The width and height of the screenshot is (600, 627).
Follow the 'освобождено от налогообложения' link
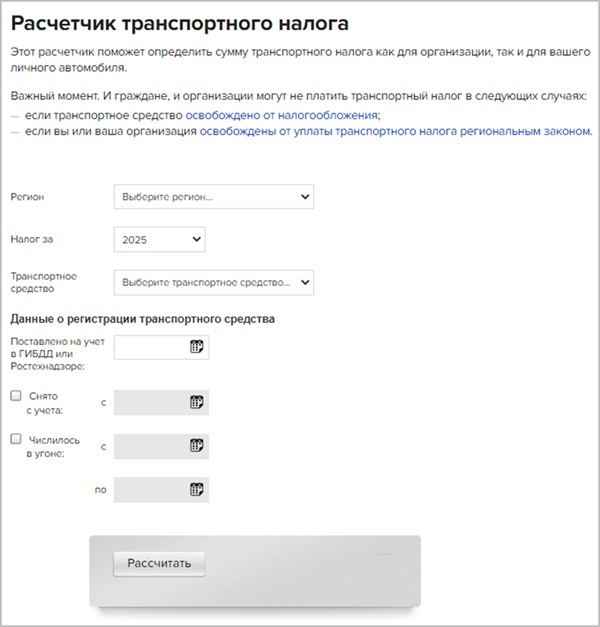point(289,115)
